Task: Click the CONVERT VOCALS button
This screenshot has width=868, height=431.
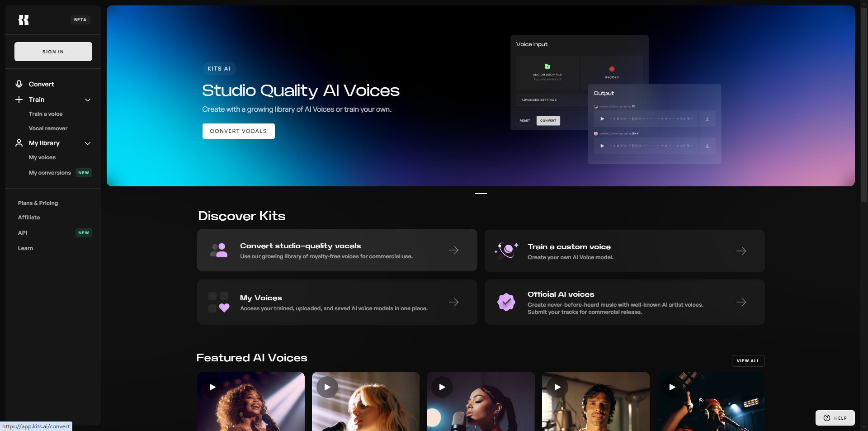Action: tap(238, 131)
